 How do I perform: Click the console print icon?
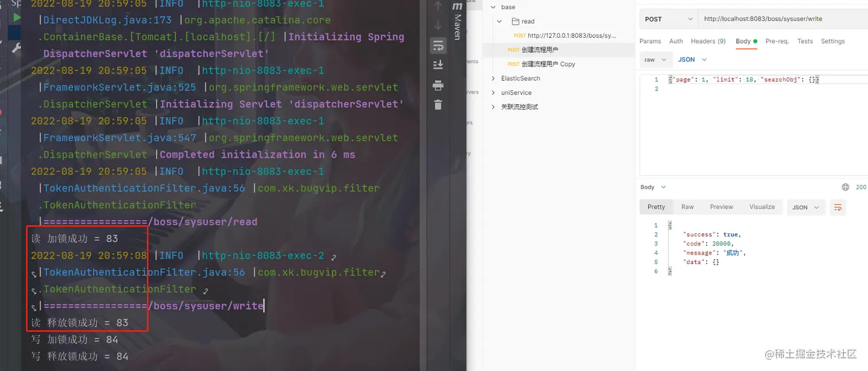click(x=438, y=86)
